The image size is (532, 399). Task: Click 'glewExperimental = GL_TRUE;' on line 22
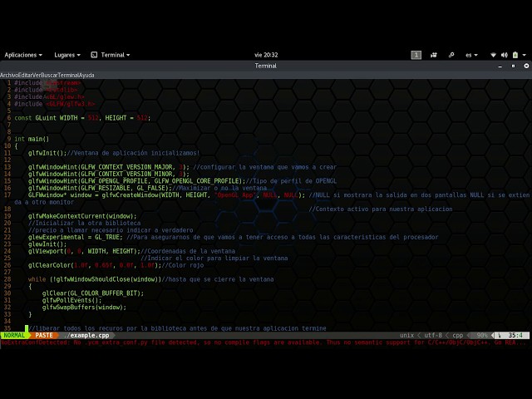click(x=76, y=237)
